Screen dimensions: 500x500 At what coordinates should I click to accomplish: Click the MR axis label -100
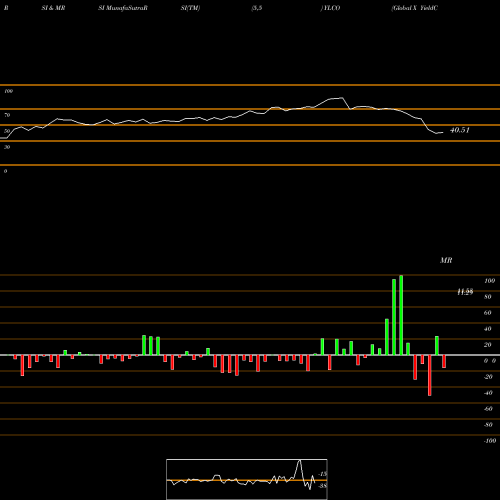click(490, 441)
